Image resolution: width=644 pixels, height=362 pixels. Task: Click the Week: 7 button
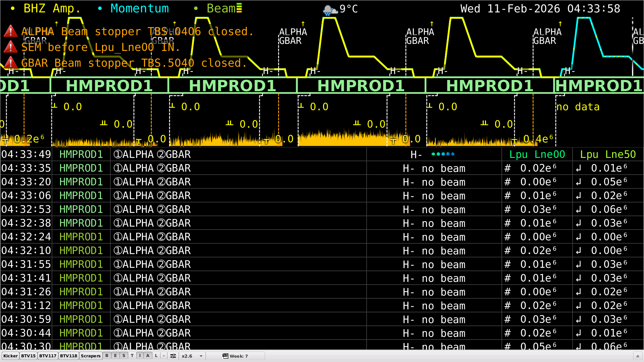pos(238,356)
